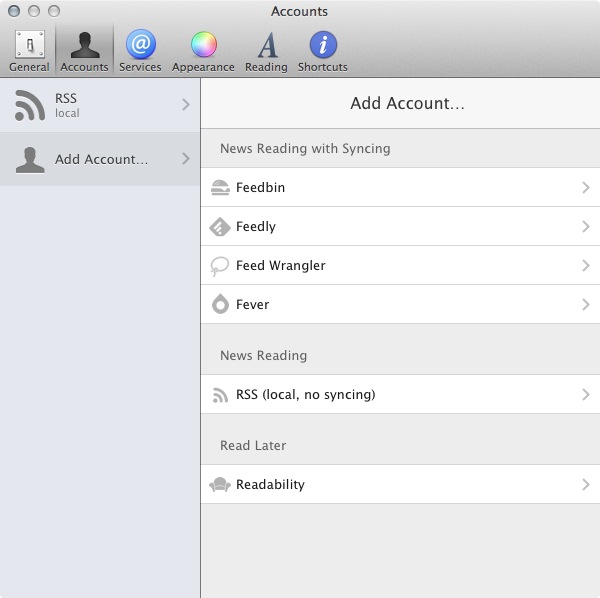Choose Feed Wrangler as account type

point(400,266)
